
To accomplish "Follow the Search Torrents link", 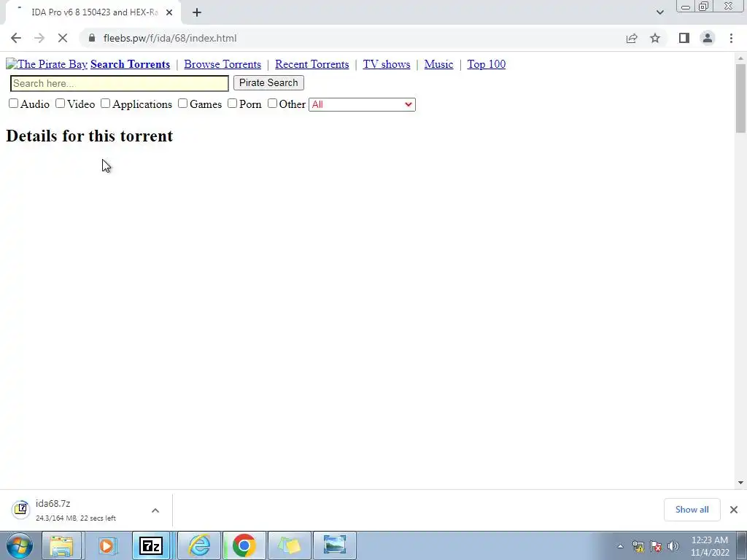I will pyautogui.click(x=130, y=64).
